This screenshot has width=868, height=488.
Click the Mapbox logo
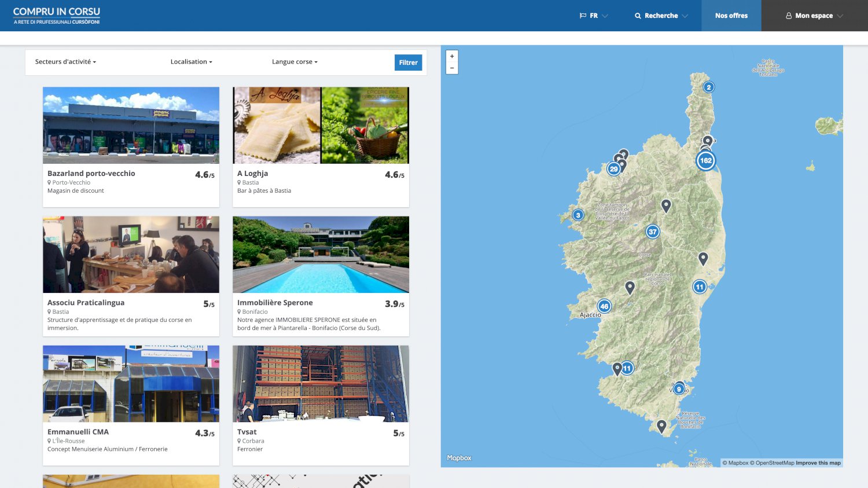pos(459,458)
